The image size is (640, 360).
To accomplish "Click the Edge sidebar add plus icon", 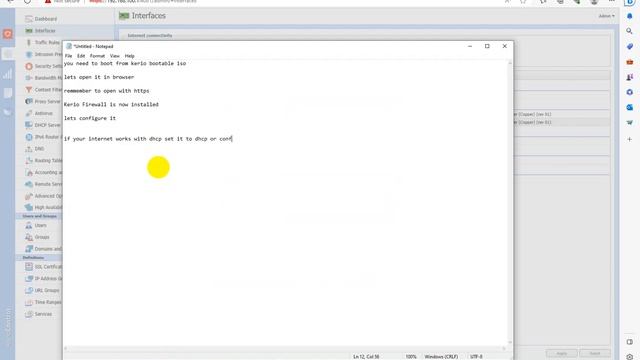I will [x=629, y=139].
